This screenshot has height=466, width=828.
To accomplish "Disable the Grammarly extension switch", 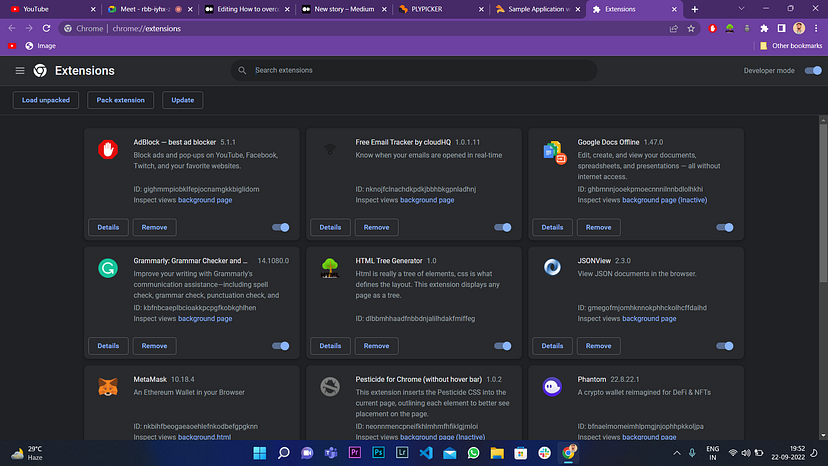I will (280, 346).
